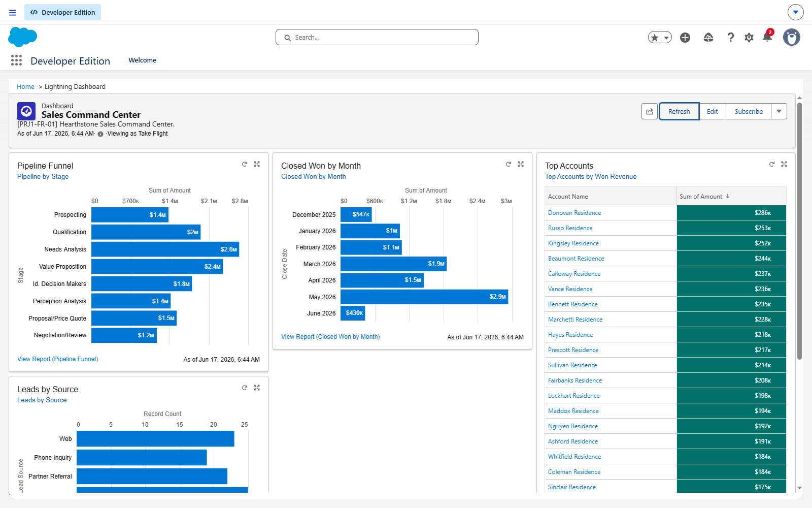This screenshot has width=812, height=508.
Task: Expand the Closed Won by Month widget
Action: [521, 164]
